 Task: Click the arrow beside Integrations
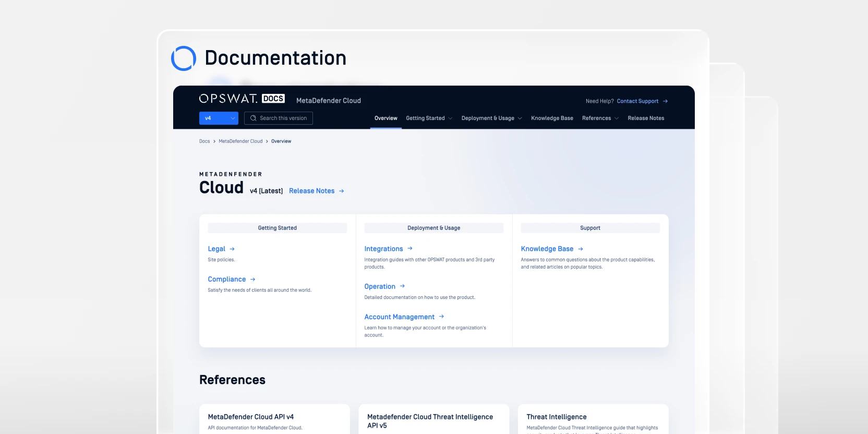click(x=410, y=249)
